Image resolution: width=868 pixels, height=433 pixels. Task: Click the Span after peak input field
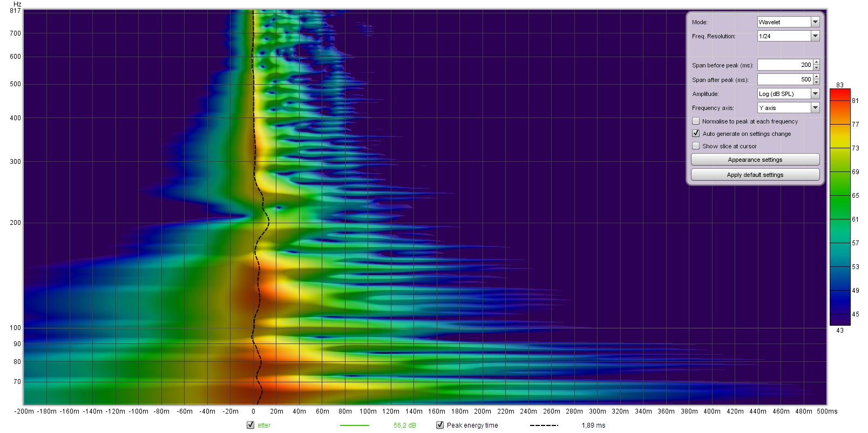tap(785, 79)
